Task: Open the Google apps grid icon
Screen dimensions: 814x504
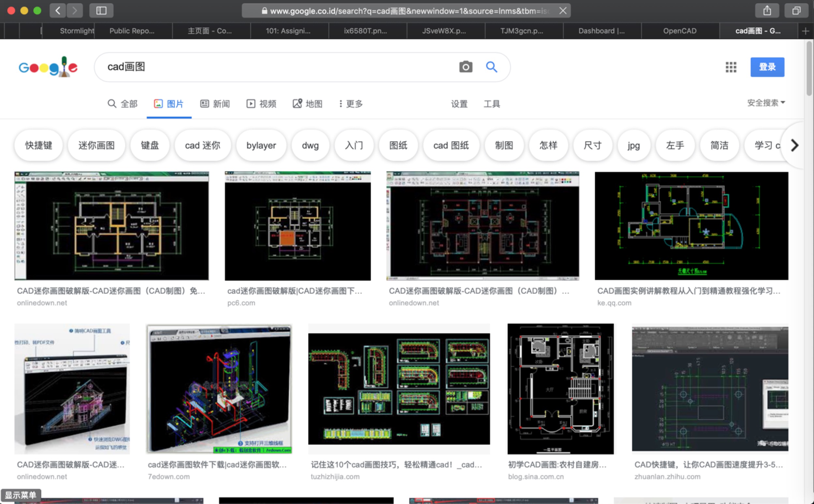Action: click(731, 67)
